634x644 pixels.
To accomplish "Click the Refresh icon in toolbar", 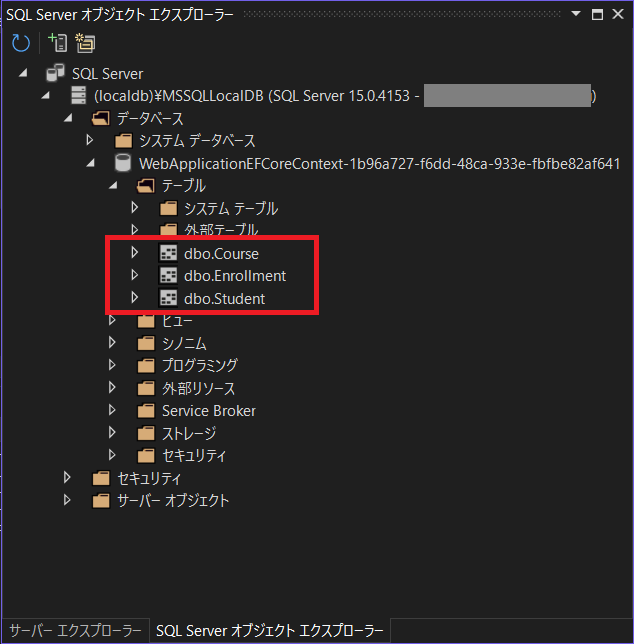I will [x=21, y=43].
